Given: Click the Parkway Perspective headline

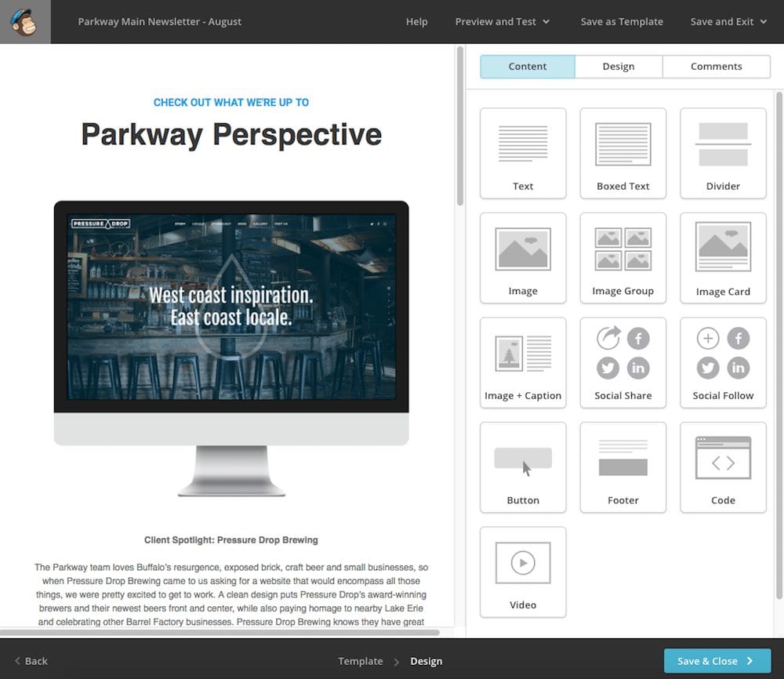Looking at the screenshot, I should tap(231, 135).
